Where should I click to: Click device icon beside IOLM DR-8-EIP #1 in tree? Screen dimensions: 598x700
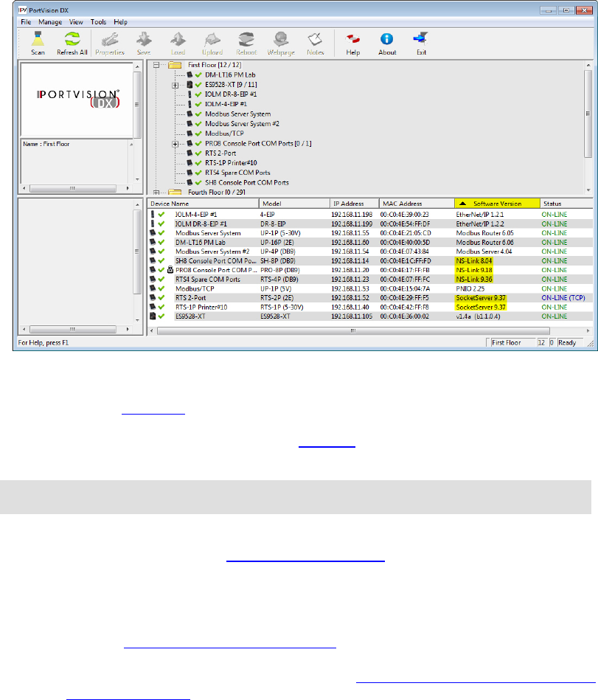point(190,94)
